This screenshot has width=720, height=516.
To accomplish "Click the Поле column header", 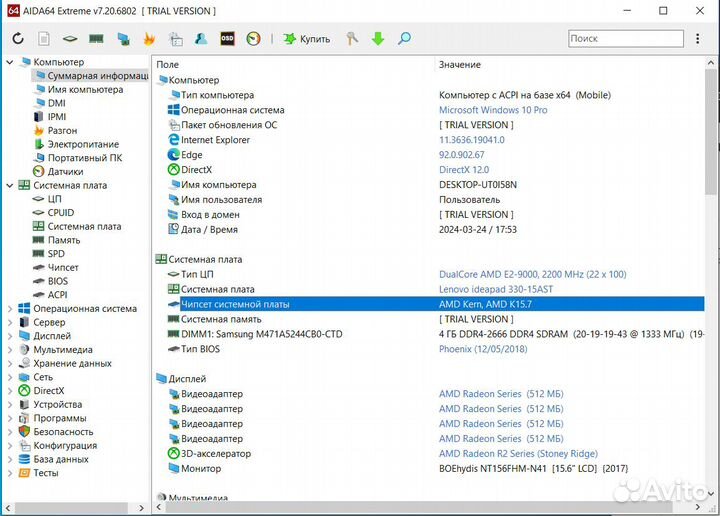I will tap(168, 65).
